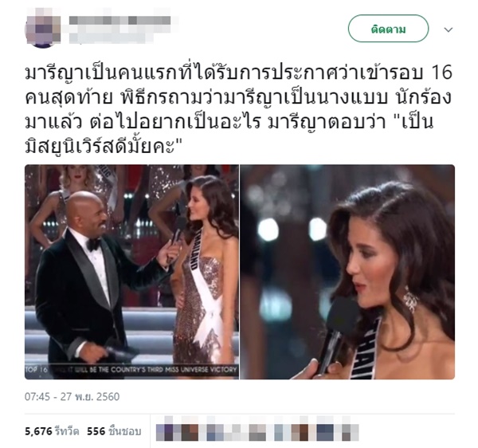The width and height of the screenshot is (478, 448).
Task: View the 5,676 รีทวีต retweet count
Action: [x=52, y=431]
